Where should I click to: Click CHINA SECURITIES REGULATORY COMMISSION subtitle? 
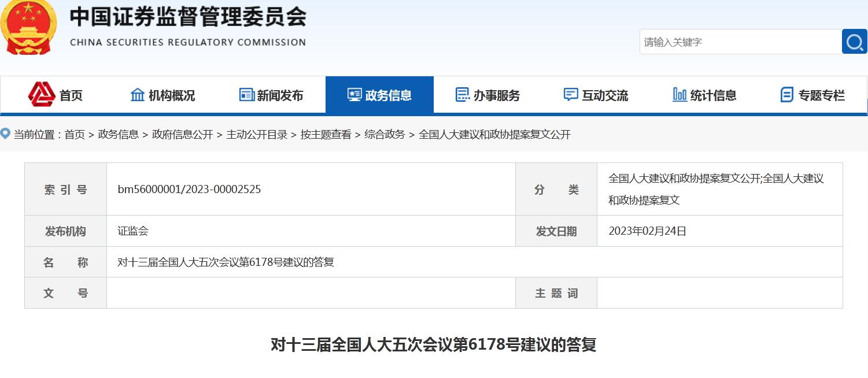pos(188,42)
